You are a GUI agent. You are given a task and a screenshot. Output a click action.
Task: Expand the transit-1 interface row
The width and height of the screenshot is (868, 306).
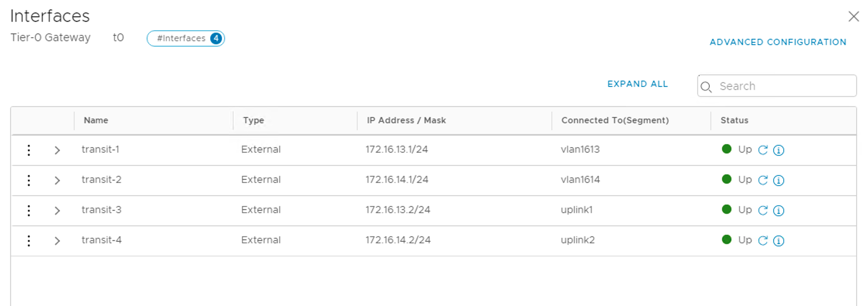[57, 150]
